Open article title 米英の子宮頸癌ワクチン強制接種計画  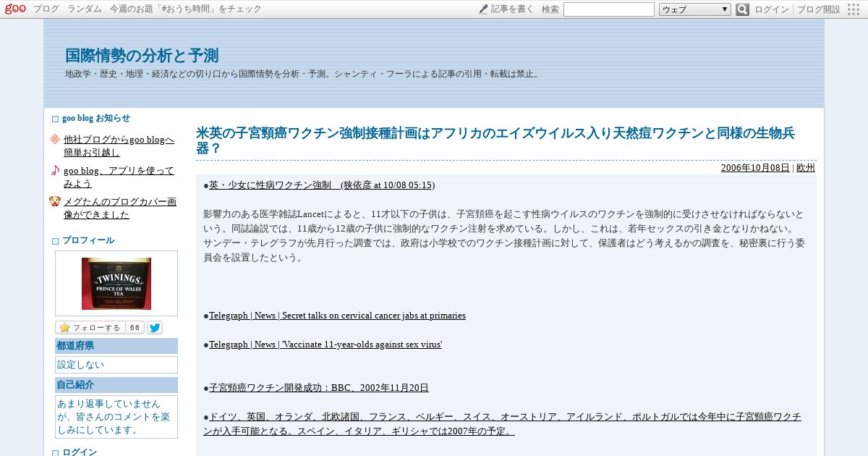(495, 140)
